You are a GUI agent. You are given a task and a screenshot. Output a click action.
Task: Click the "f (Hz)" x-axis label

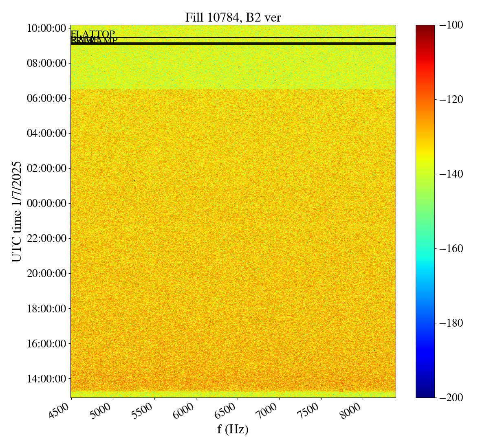pos(233,429)
